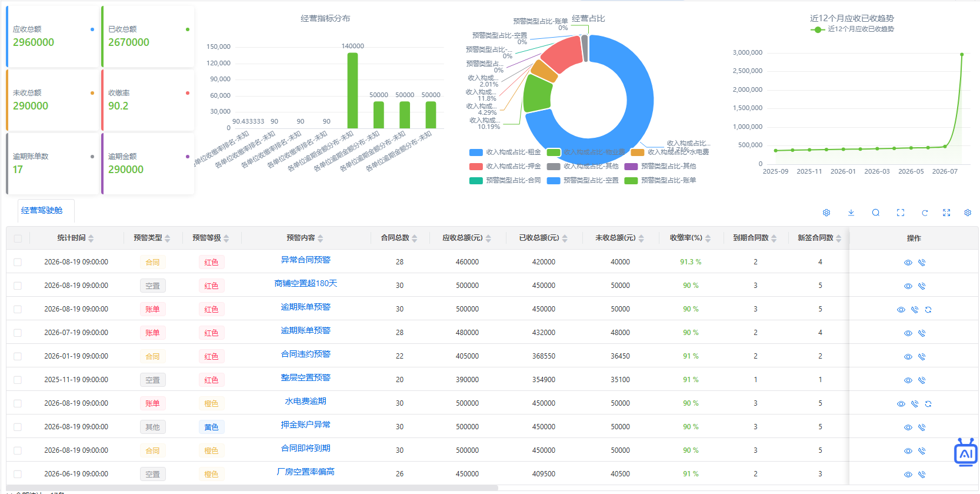The height and width of the screenshot is (494, 980).
Task: Toggle the select-all checkbox in table header
Action: tap(18, 238)
